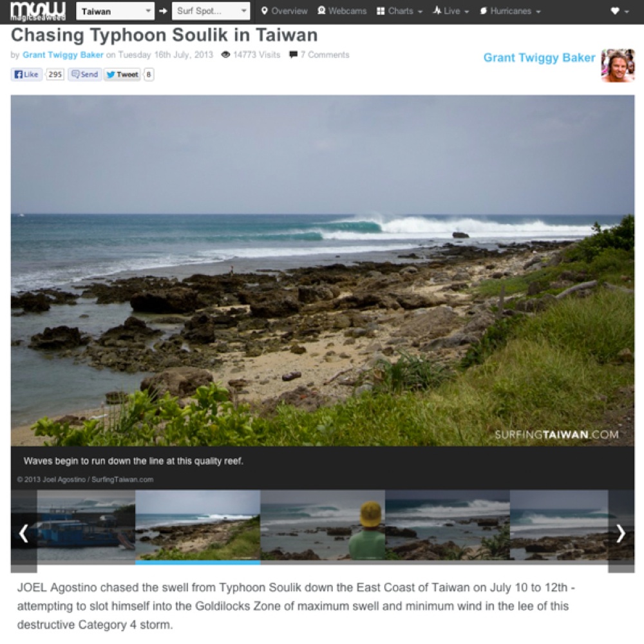This screenshot has height=644, width=644.
Task: Open the magicseaweed logo homepage
Action: pyautogui.click(x=38, y=12)
